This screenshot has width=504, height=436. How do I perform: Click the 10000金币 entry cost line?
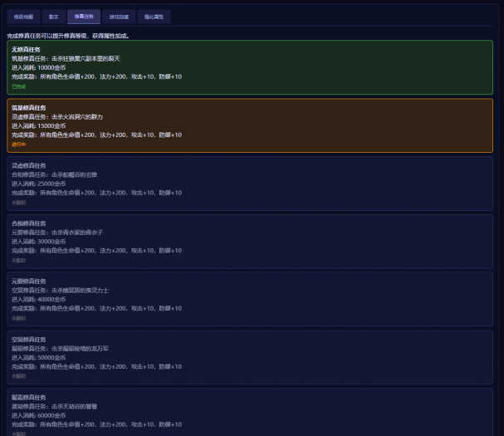(x=39, y=67)
